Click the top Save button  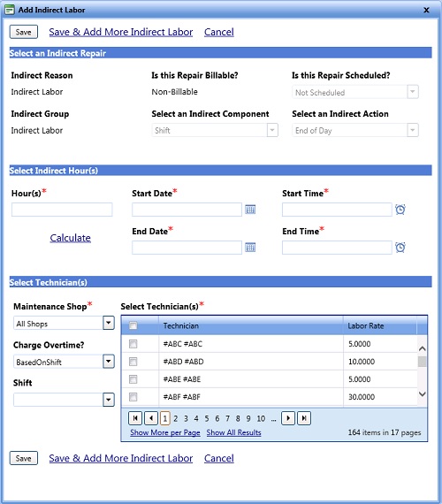click(24, 32)
